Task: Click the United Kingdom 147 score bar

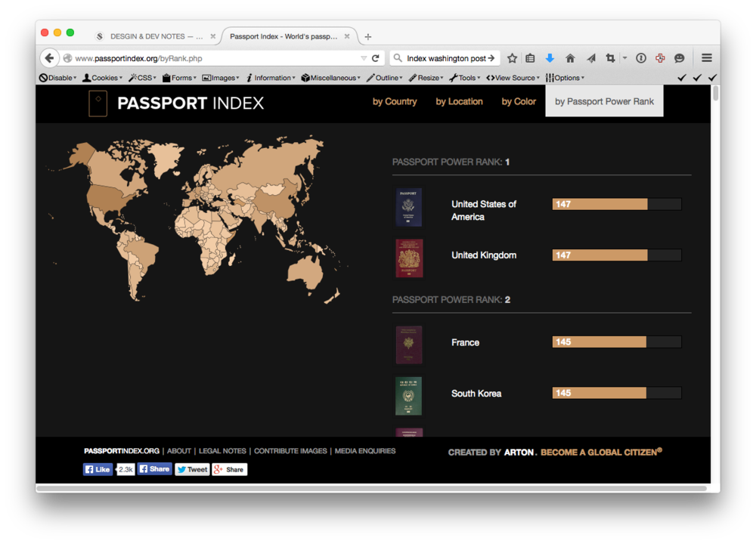Action: (616, 255)
